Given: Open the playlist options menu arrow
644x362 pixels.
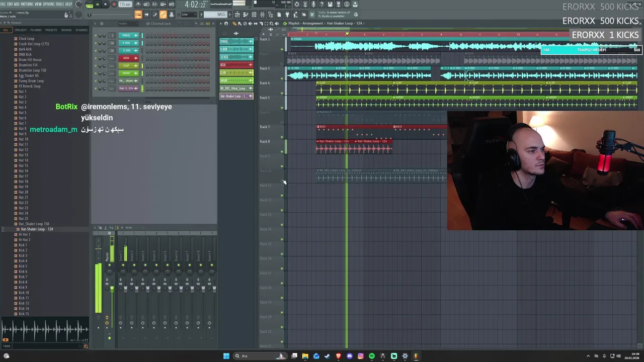Looking at the screenshot, I should coord(220,23).
